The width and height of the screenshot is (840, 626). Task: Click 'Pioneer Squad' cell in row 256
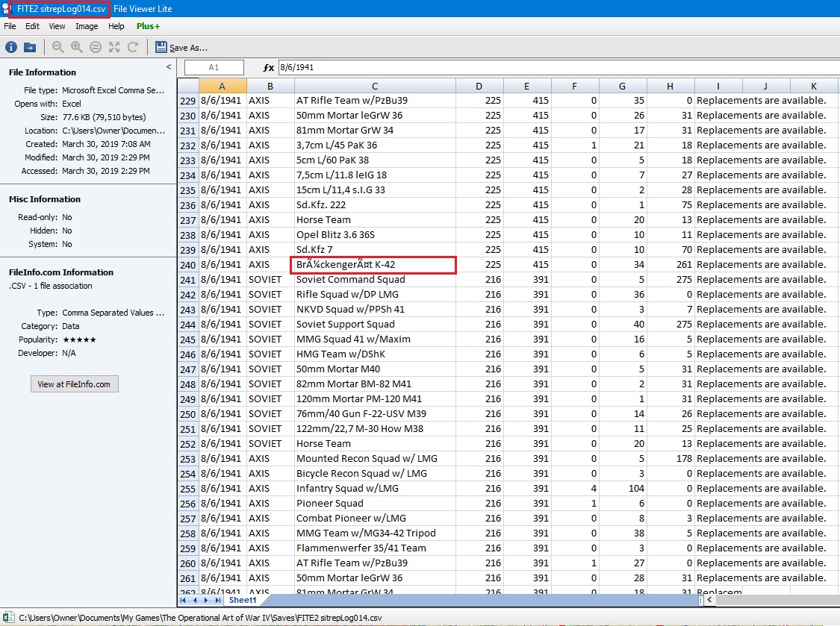pyautogui.click(x=375, y=504)
